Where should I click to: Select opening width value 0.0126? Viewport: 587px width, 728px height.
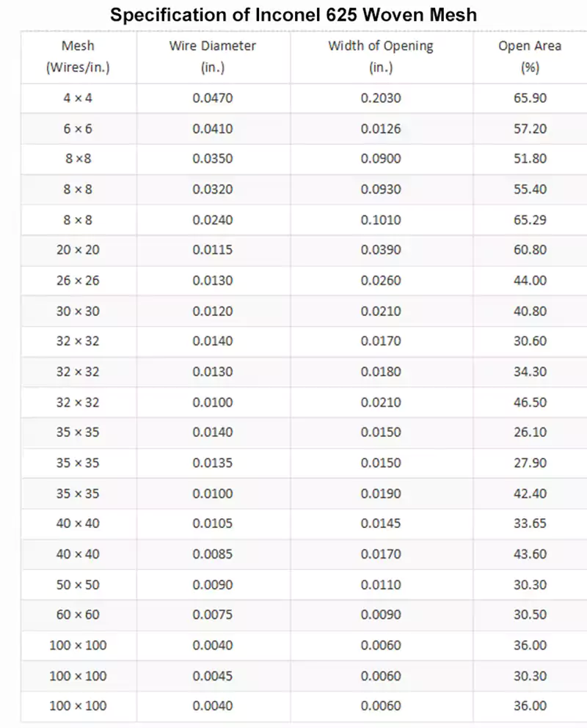381,129
